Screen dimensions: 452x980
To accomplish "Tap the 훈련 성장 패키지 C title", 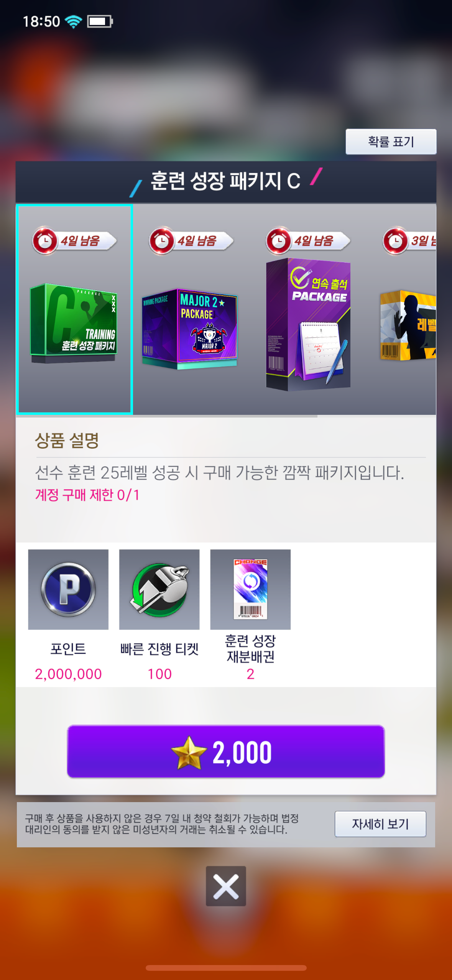I will (225, 181).
